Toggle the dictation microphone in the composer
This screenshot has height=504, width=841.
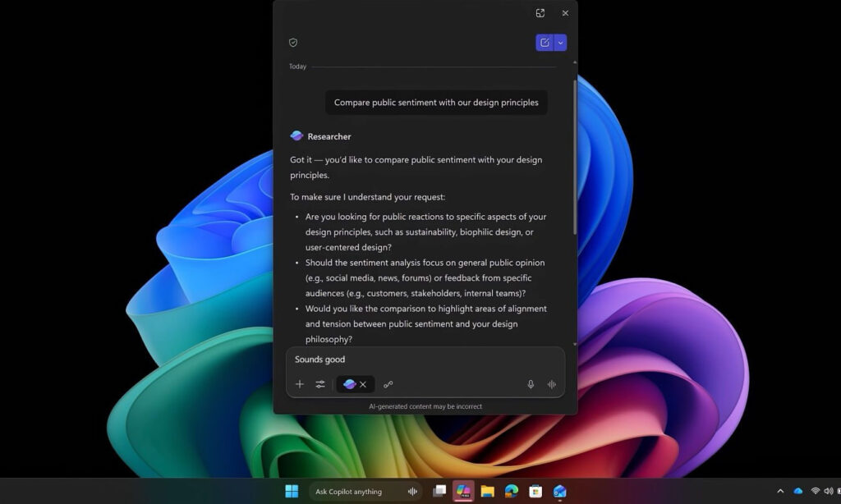click(x=530, y=384)
